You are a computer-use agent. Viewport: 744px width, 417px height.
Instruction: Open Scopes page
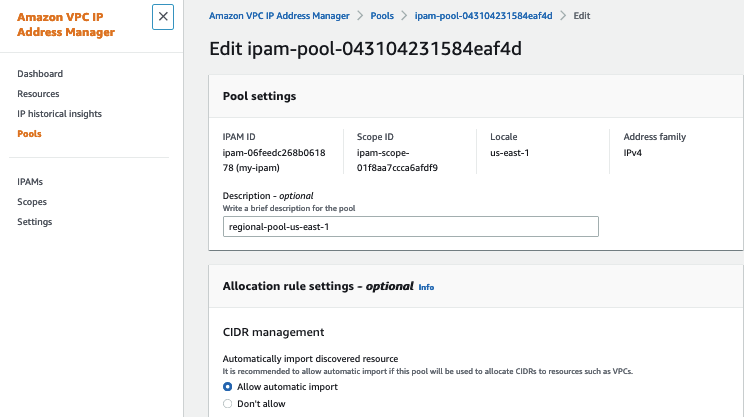coord(32,202)
